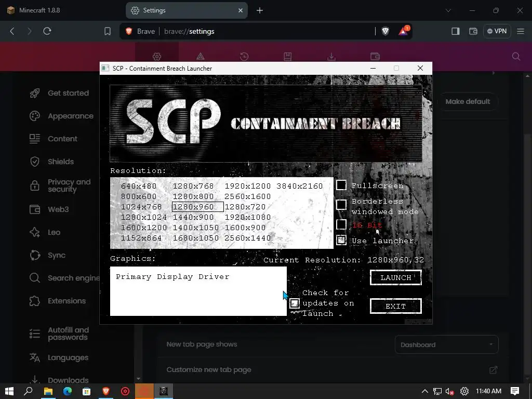The width and height of the screenshot is (532, 399).
Task: Select resolution 1280x768
Action: [193, 187]
